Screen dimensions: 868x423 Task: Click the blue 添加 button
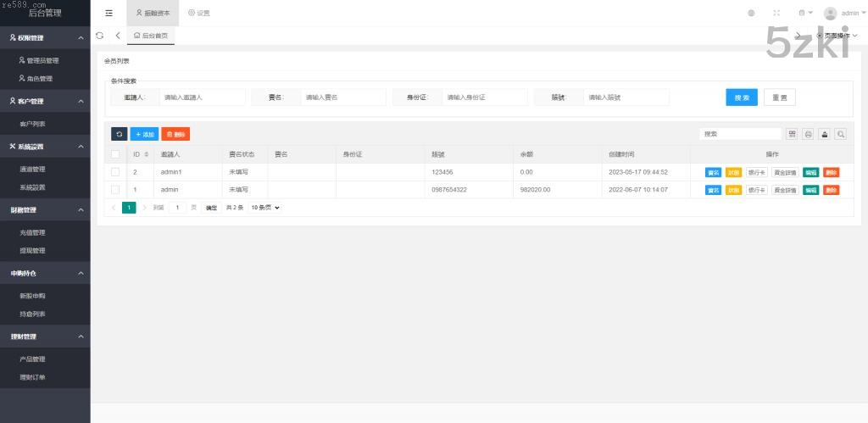[144, 134]
